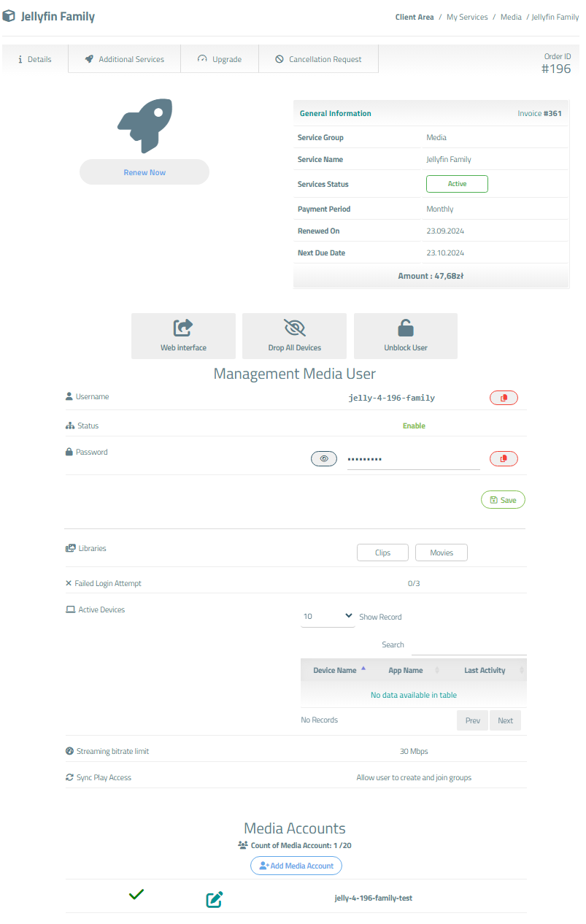Screen dimensions: 586x924
Task: Click Add Media Account button
Action: (296, 866)
